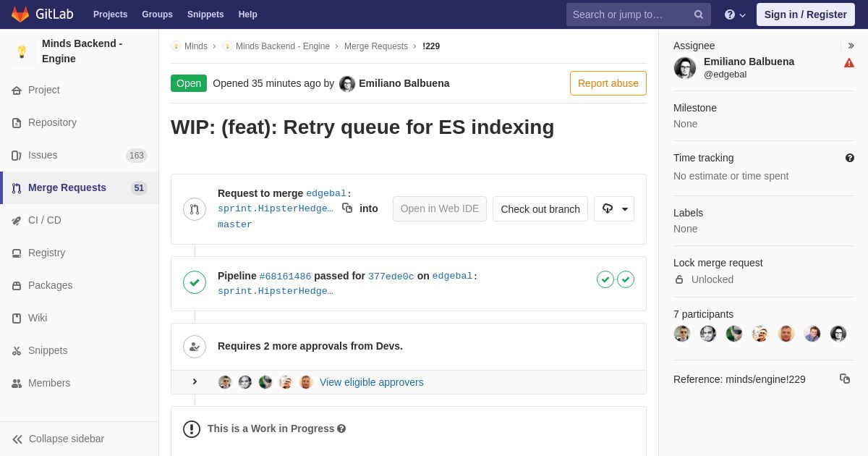The image size is (868, 456).
Task: Click the GitLab logo
Action: tap(41, 14)
